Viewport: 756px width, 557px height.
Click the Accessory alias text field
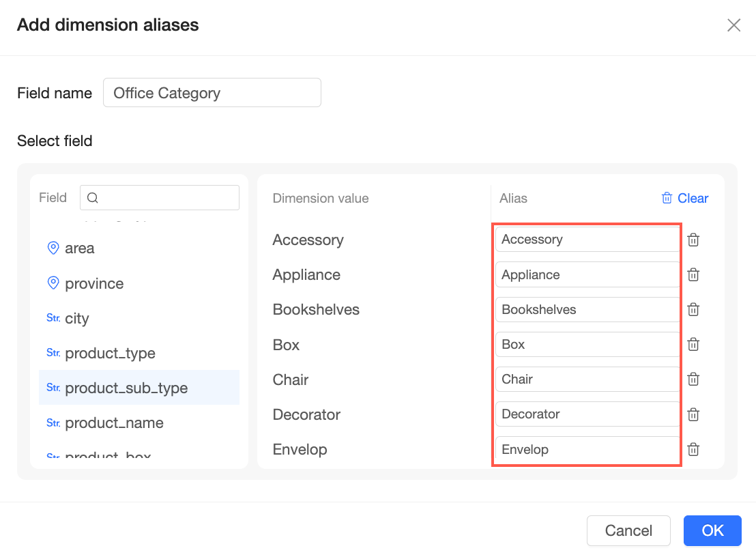pyautogui.click(x=587, y=240)
